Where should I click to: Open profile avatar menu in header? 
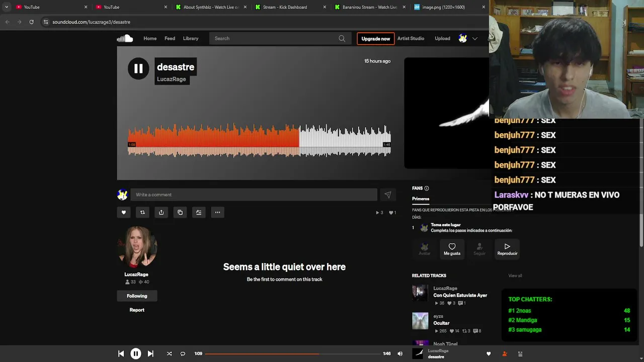point(463,38)
